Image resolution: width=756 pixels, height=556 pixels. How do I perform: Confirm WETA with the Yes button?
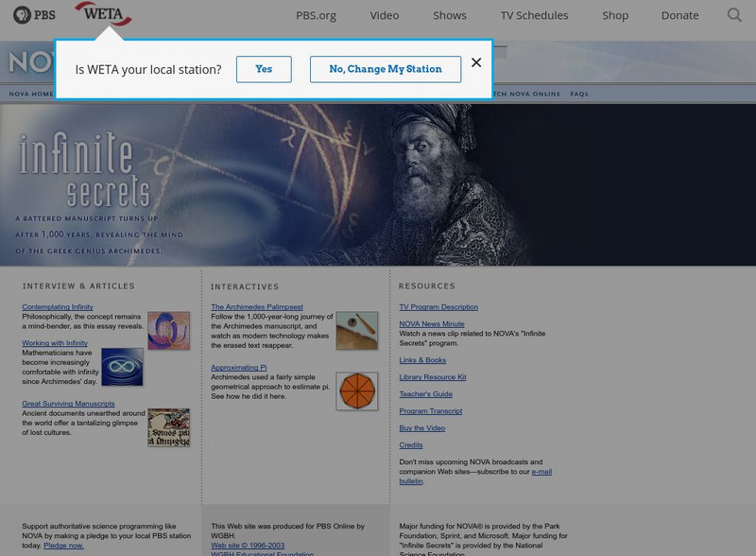coord(264,69)
